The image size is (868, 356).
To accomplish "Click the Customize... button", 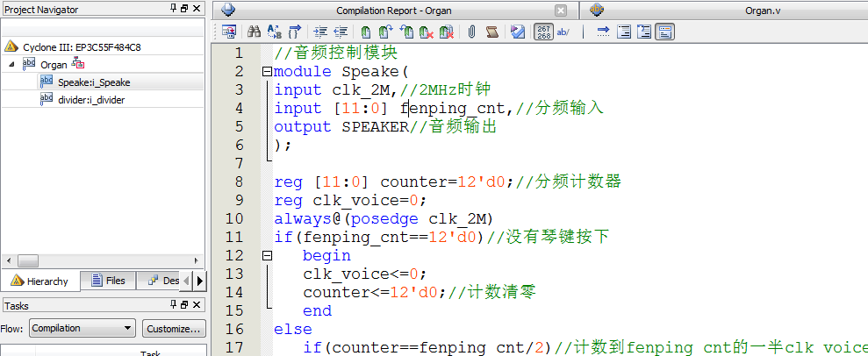I will click(174, 328).
